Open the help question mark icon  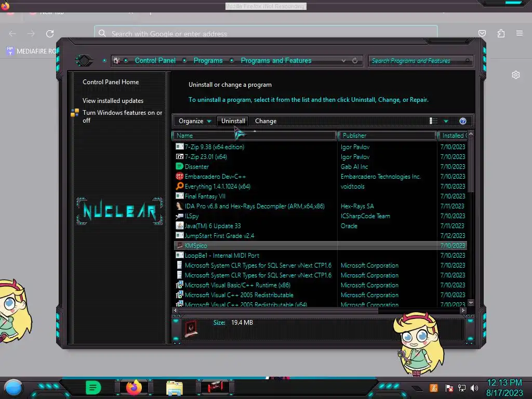[x=463, y=121]
